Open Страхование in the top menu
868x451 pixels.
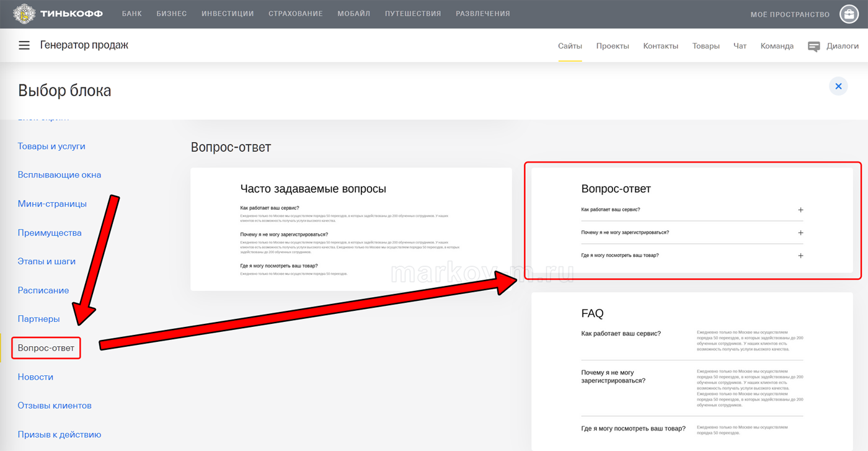coord(295,14)
